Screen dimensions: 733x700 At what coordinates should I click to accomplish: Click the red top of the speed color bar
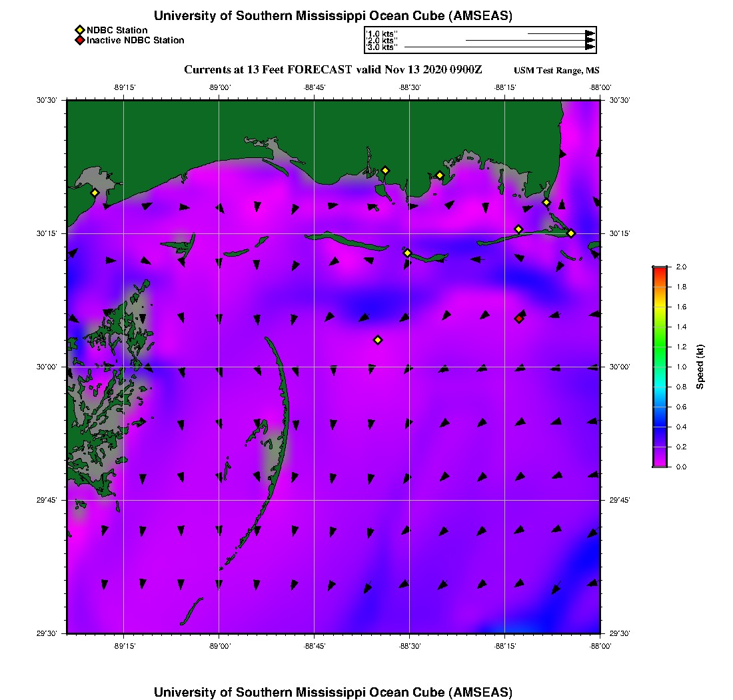pyautogui.click(x=659, y=269)
